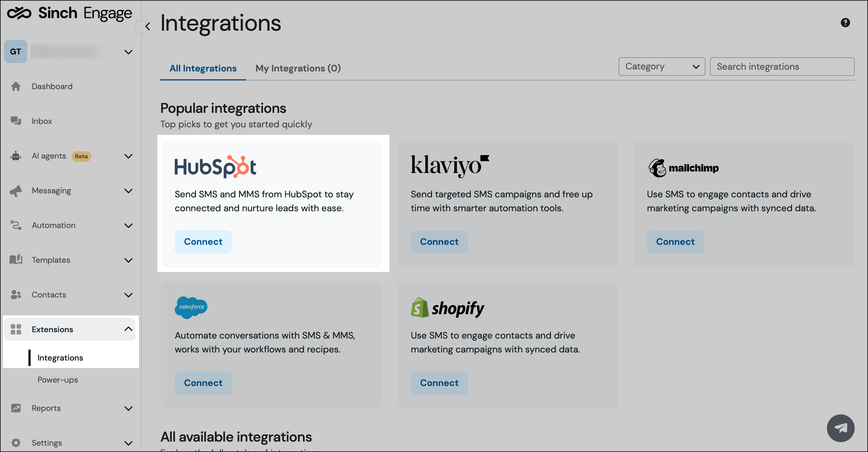Click the Contacts people icon
This screenshot has height=452, width=868.
(x=16, y=295)
